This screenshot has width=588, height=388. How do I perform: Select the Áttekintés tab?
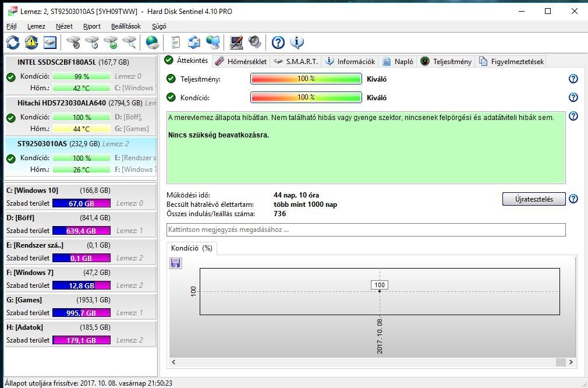pyautogui.click(x=187, y=61)
